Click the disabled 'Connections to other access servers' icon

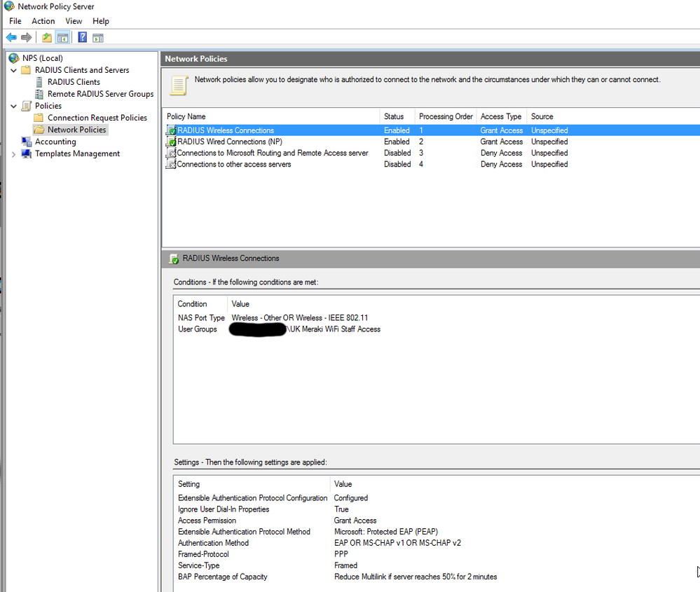[x=171, y=165]
